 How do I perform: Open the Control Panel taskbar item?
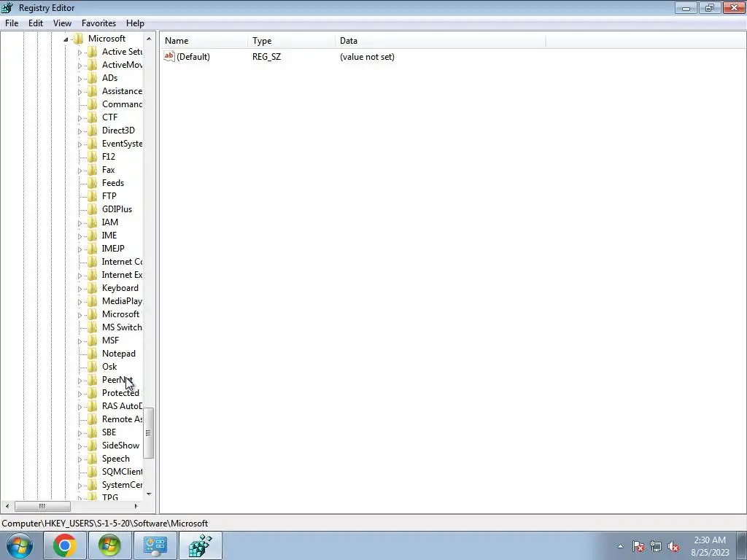click(x=155, y=545)
